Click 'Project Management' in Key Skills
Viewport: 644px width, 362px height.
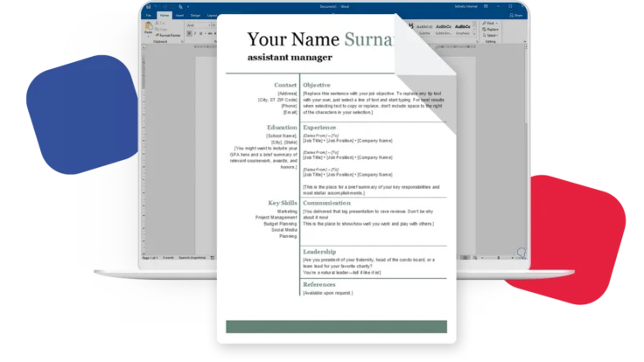pyautogui.click(x=276, y=218)
